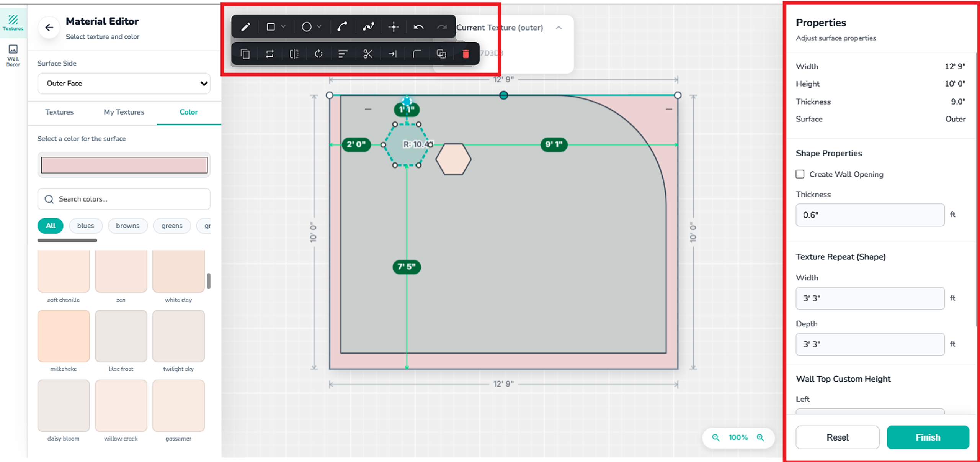980x462 pixels.
Task: Switch to the Color tab
Action: pos(189,112)
